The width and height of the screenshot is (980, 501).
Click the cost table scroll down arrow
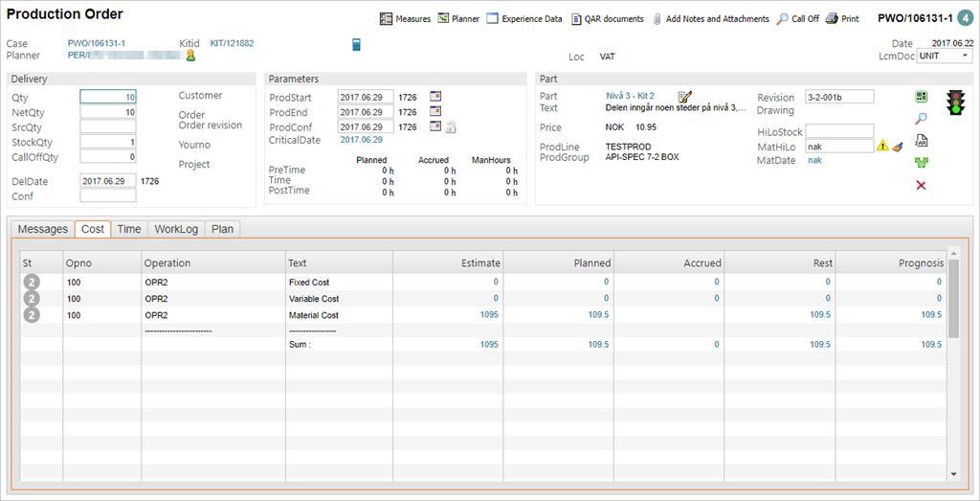coord(952,473)
